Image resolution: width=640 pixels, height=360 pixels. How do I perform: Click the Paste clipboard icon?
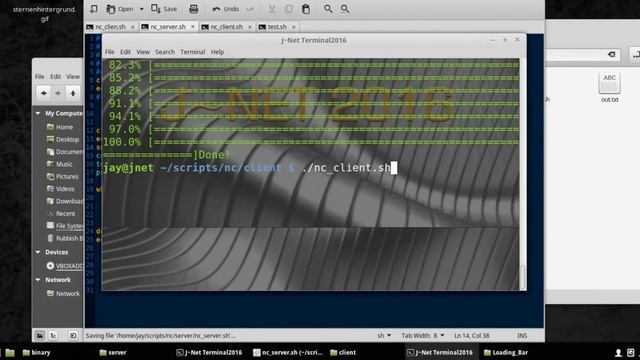pyautogui.click(x=306, y=9)
